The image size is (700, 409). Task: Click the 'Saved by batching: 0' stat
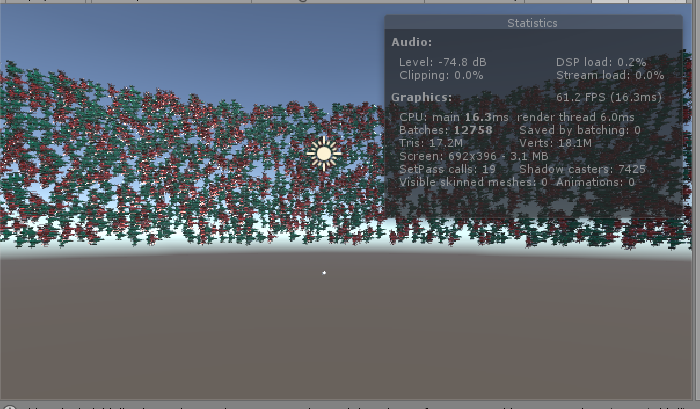pos(580,130)
